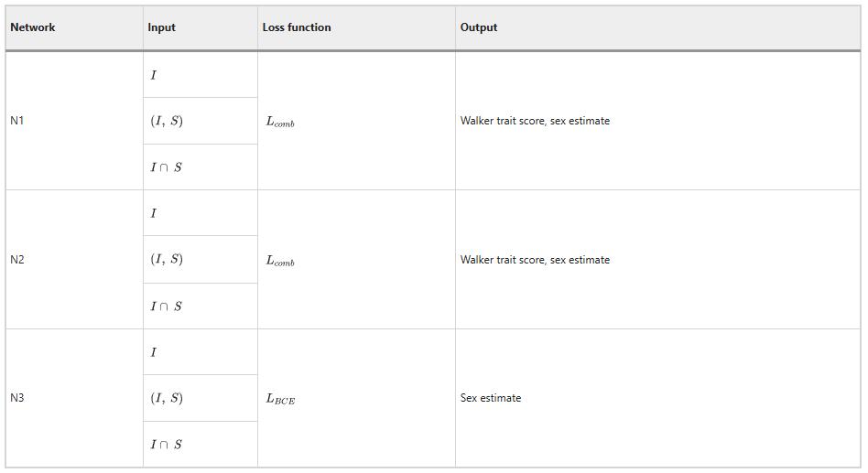Select the LBCE loss function cell
Screen dimensions: 868x473
click(x=280, y=399)
